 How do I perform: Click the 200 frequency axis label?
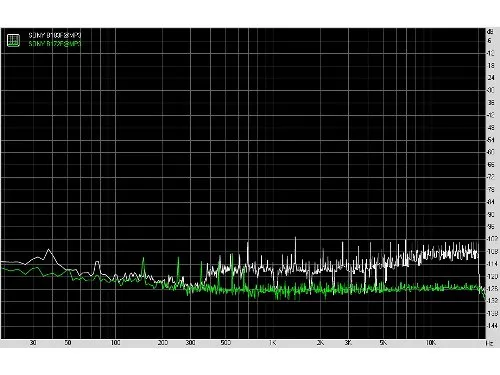(x=163, y=343)
